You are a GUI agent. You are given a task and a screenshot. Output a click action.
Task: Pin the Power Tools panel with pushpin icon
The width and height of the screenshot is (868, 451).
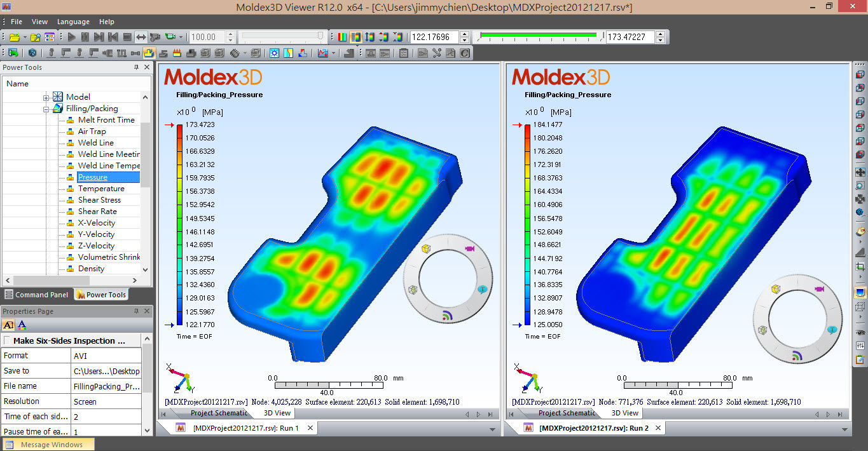[136, 67]
